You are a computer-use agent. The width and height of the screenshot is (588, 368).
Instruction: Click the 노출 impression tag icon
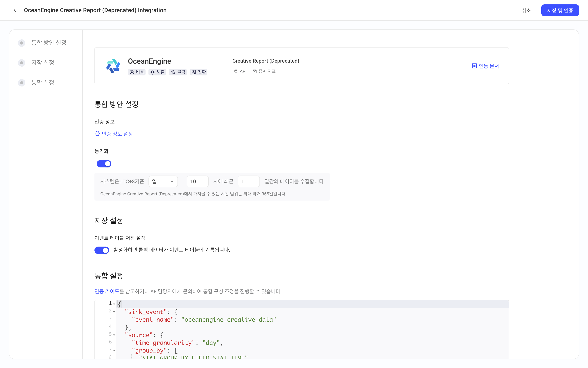tap(152, 72)
